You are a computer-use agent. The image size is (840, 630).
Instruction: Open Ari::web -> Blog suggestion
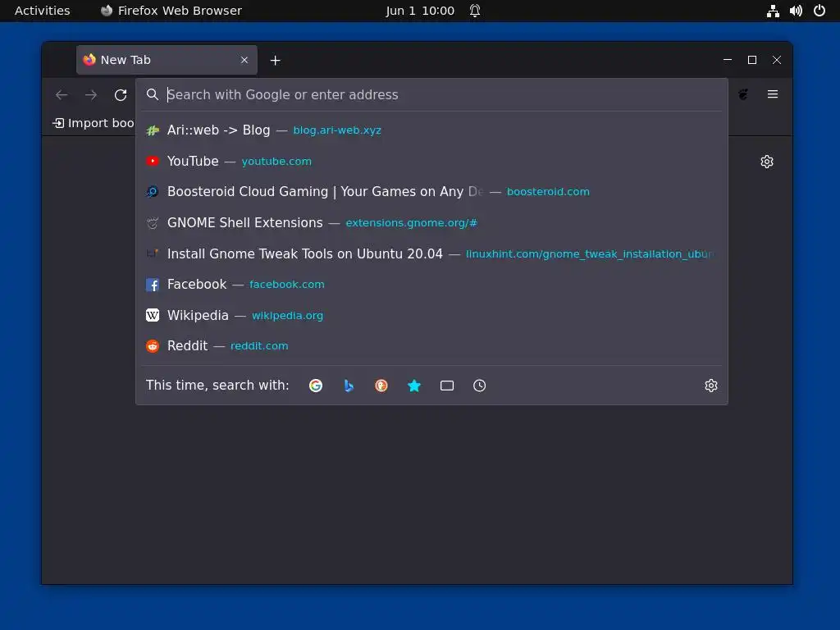pyautogui.click(x=431, y=130)
